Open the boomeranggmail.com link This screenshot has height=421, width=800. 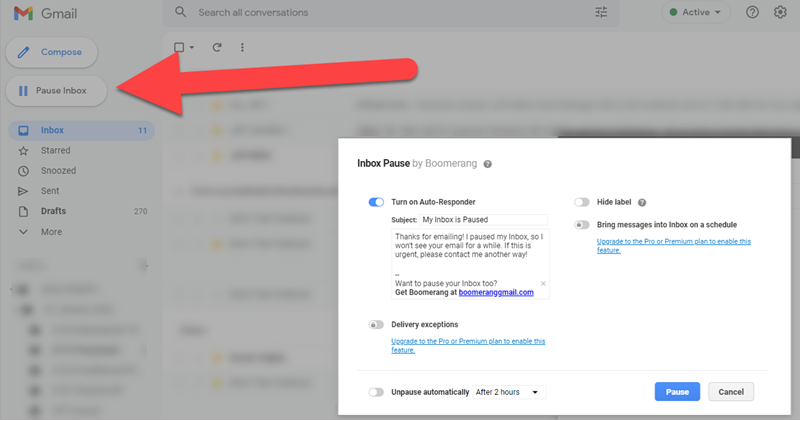click(x=496, y=292)
